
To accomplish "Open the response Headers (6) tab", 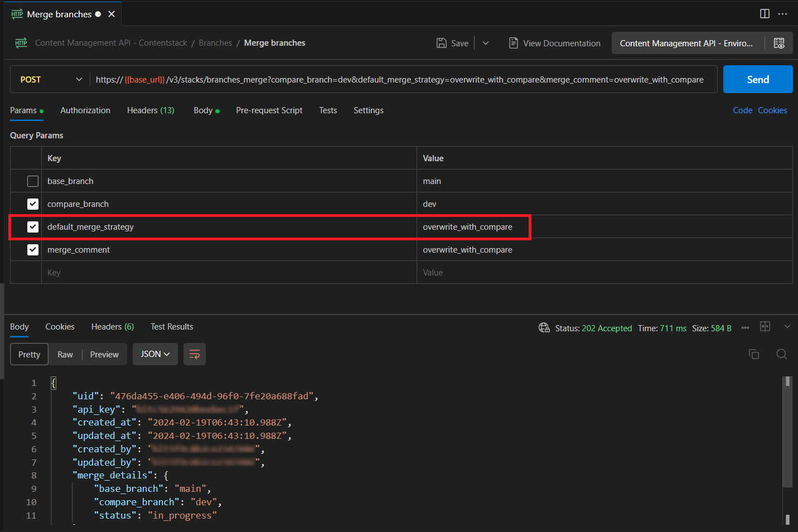I will tap(113, 327).
